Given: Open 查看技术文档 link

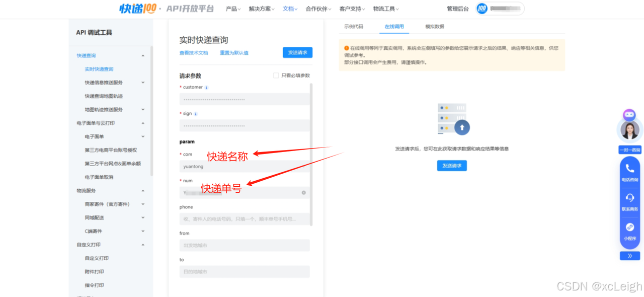Looking at the screenshot, I should point(194,53).
